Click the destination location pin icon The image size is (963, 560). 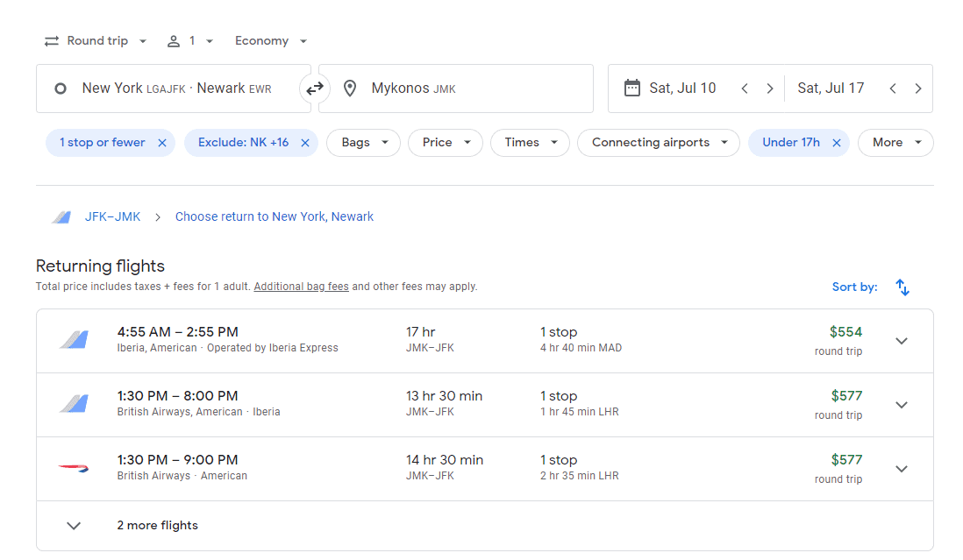350,88
